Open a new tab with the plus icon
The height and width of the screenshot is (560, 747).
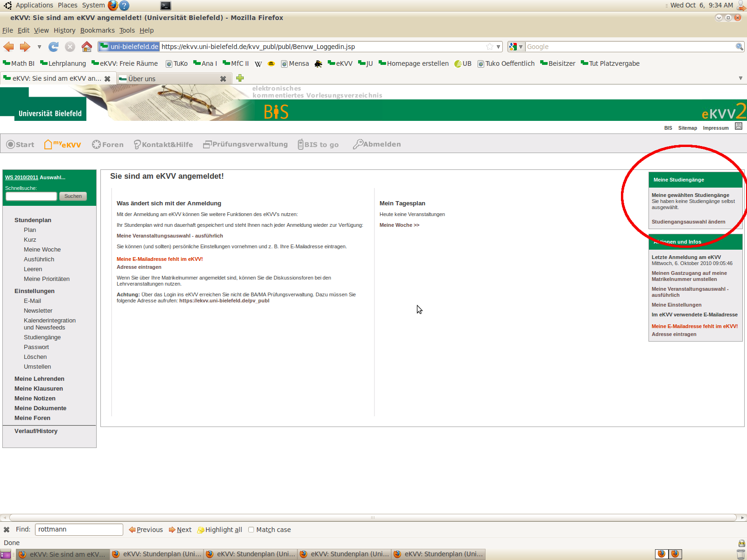tap(240, 78)
